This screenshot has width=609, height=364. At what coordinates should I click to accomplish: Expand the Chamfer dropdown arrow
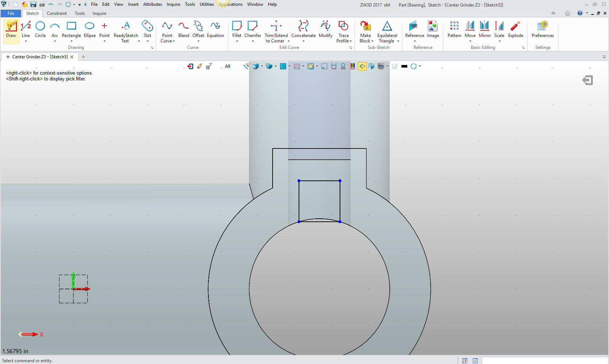tap(253, 41)
